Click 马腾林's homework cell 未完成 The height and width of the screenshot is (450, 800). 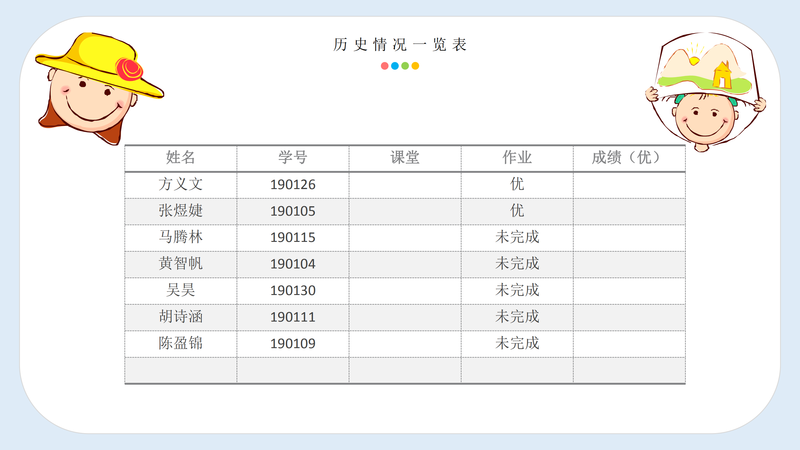(x=517, y=237)
